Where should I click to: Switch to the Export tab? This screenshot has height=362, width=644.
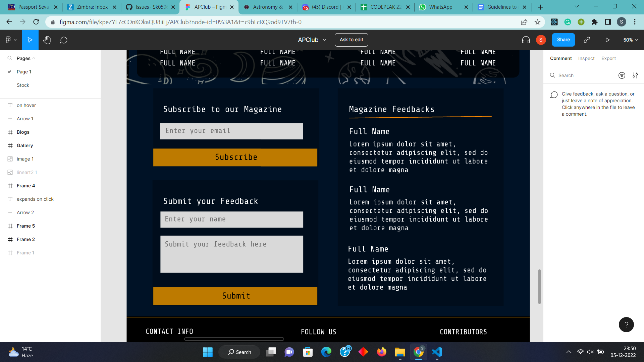point(608,58)
